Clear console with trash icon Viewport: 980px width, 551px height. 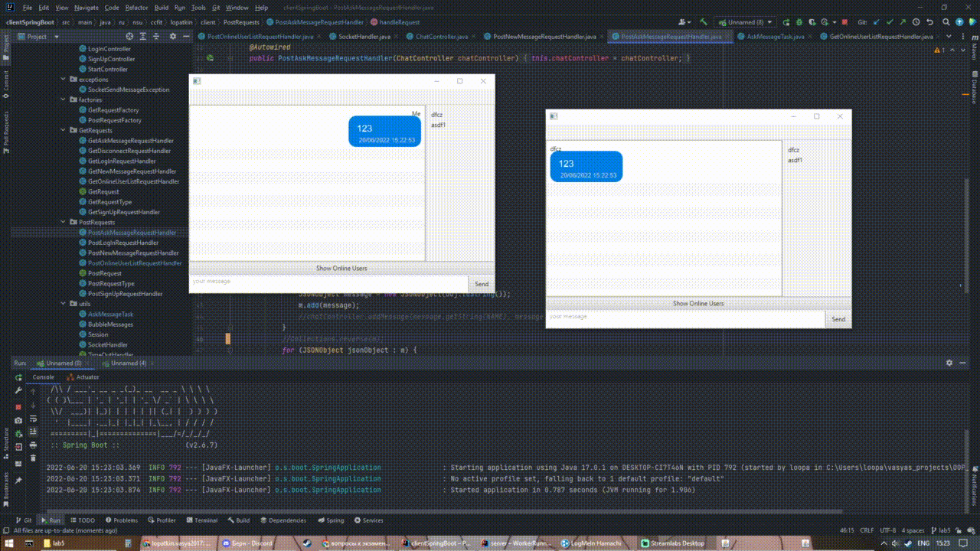pyautogui.click(x=33, y=458)
